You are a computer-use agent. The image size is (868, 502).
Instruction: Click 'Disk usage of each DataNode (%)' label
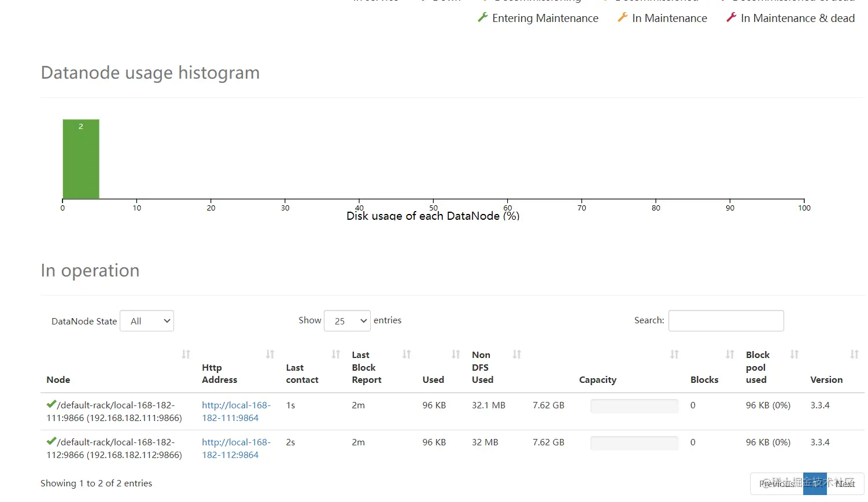coord(433,216)
